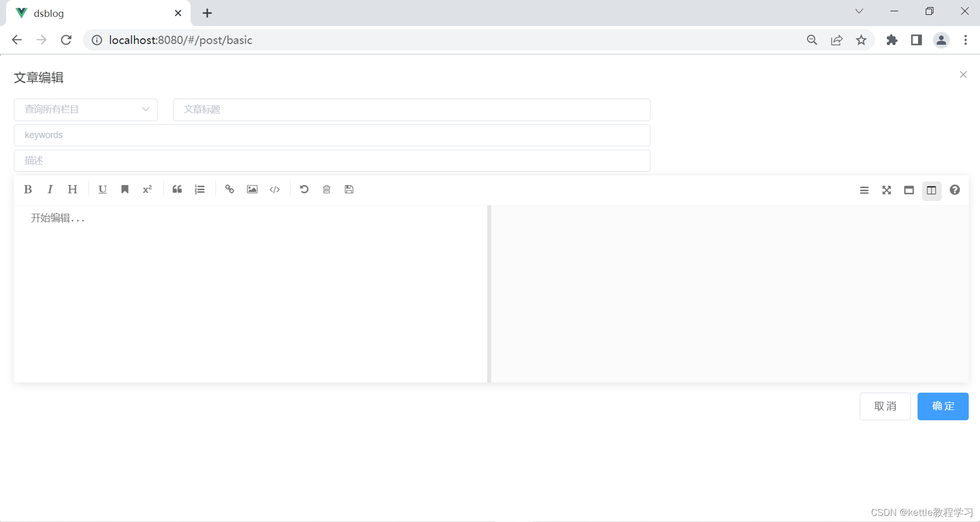
Task: Toggle bold formatting in the editor
Action: (x=28, y=190)
